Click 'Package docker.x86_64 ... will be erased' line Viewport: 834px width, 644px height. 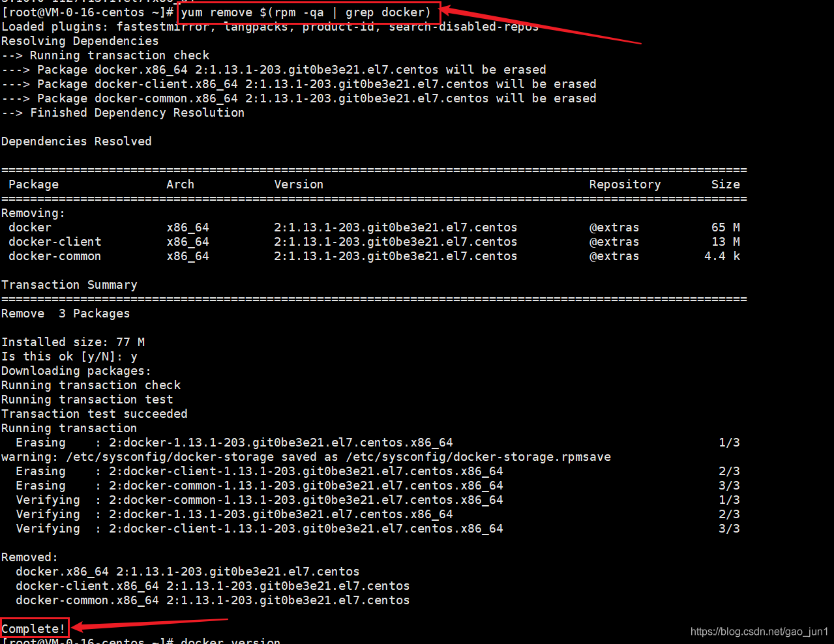click(x=274, y=70)
